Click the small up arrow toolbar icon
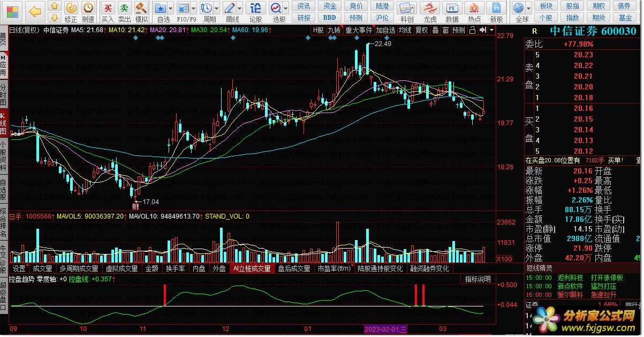 click(x=55, y=6)
